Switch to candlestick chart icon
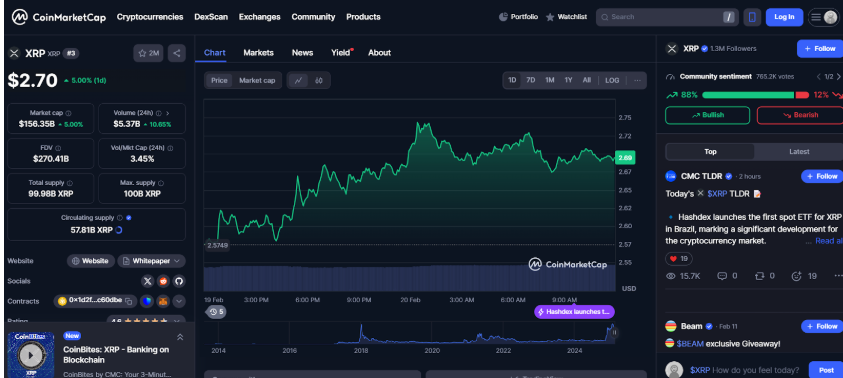Image resolution: width=843 pixels, height=378 pixels. tap(319, 81)
